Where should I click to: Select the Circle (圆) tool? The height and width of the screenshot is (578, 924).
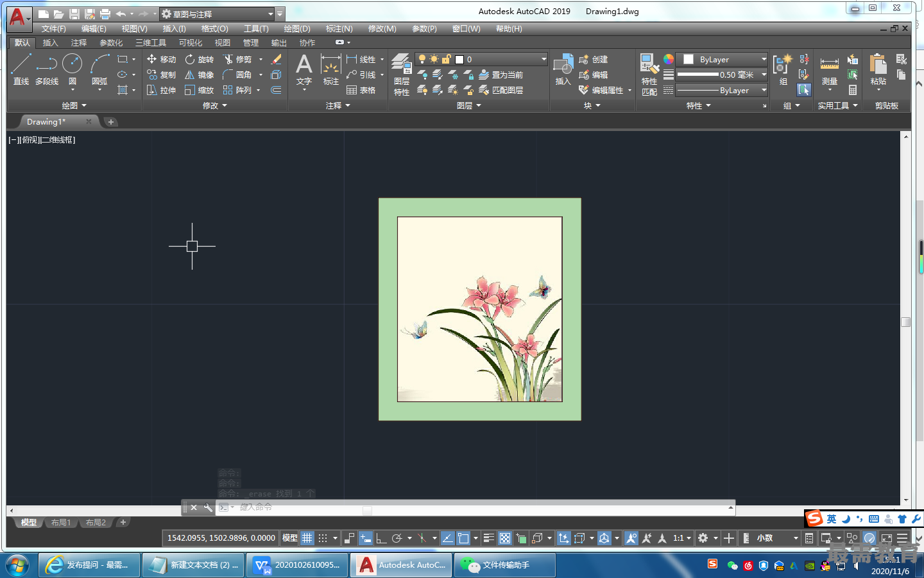click(73, 69)
